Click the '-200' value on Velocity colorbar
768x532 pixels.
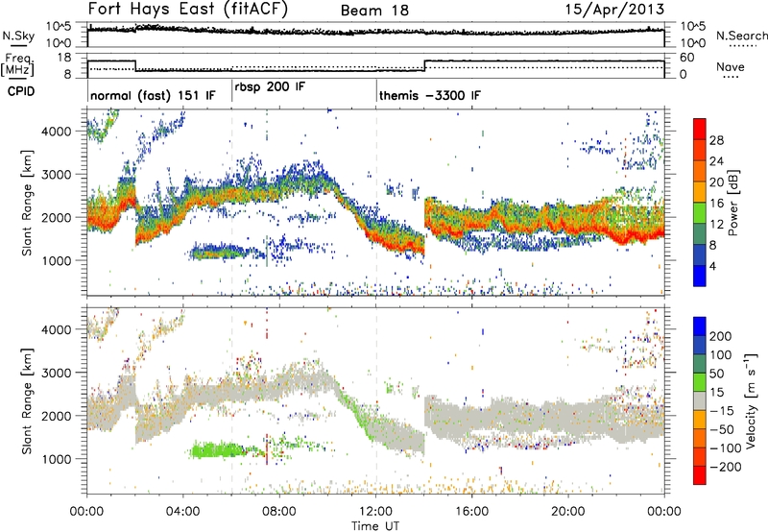pos(725,467)
